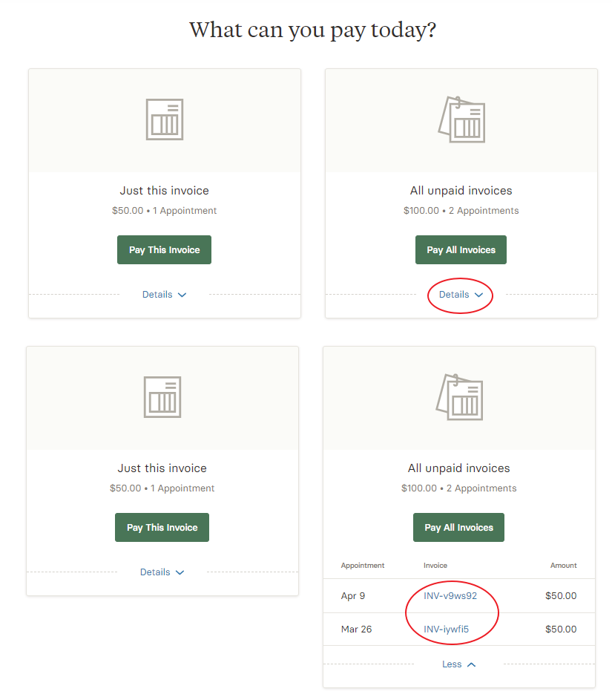Click Pay All Invoices in the top-right card

click(x=461, y=249)
